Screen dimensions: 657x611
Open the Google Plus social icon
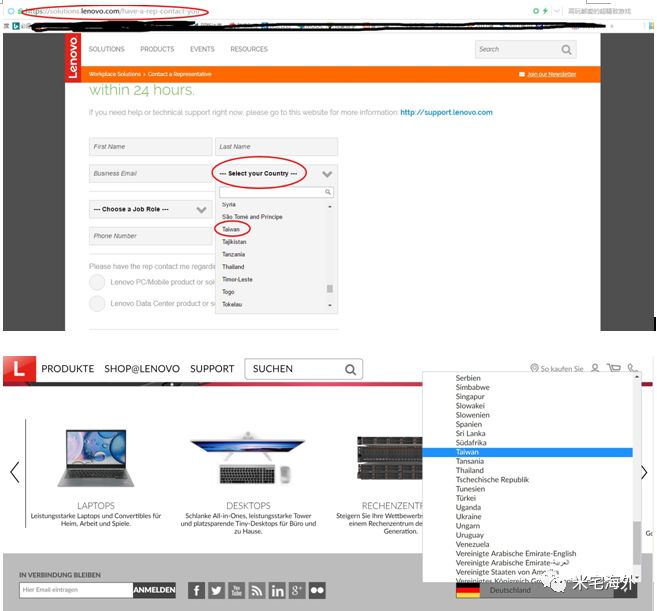[297, 590]
